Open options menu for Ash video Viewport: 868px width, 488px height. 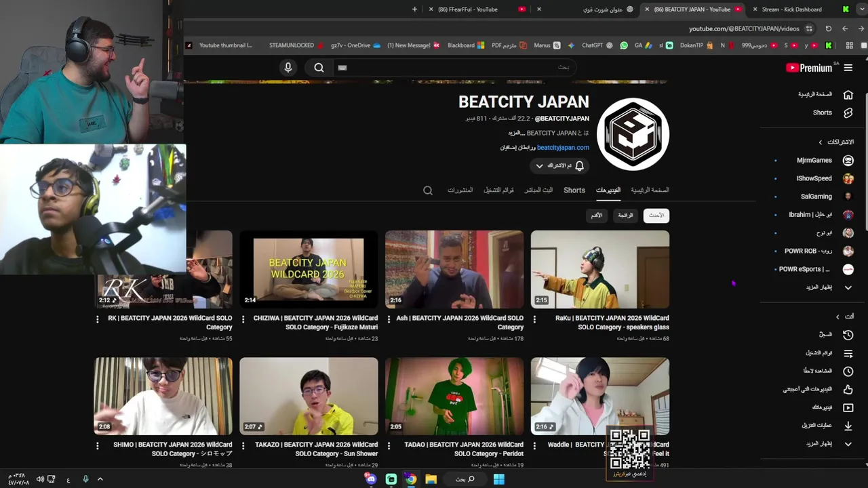click(x=389, y=319)
